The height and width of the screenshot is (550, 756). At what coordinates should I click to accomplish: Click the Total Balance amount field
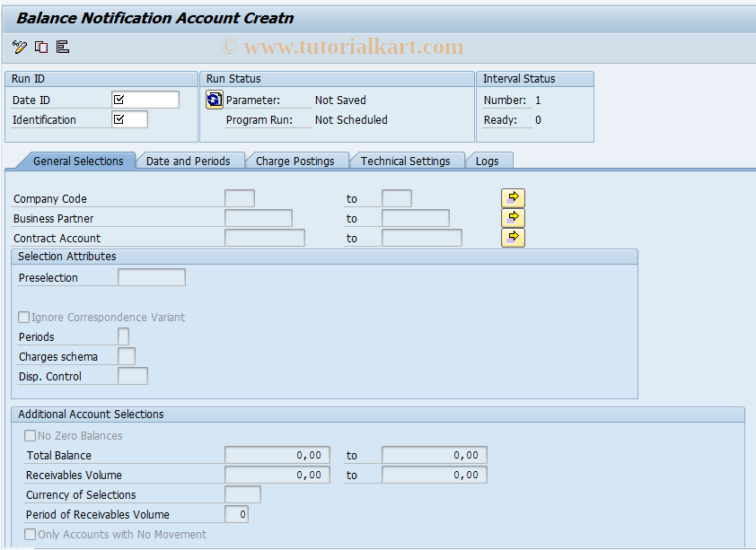tap(274, 455)
